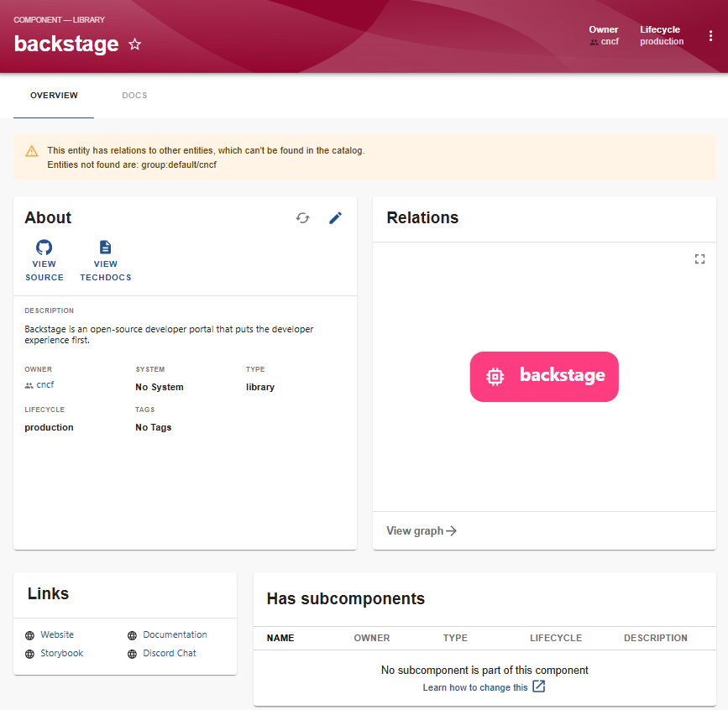Open the Discord Chat link
Screen dimensions: 728x710
click(169, 653)
